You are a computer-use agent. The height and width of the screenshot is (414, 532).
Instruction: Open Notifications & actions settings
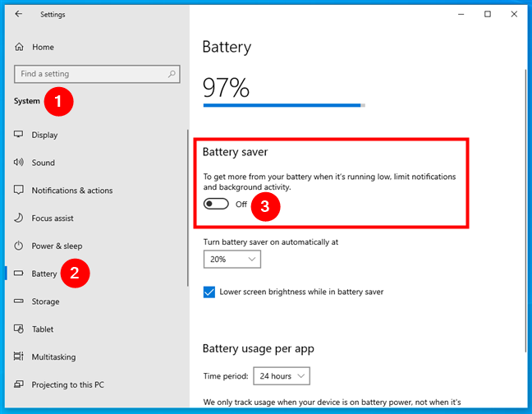tap(96, 191)
